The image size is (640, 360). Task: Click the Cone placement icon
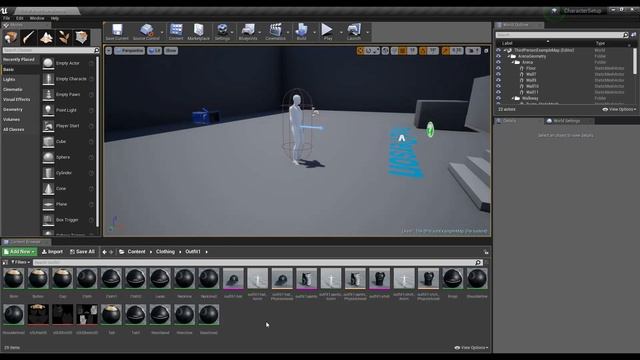click(48, 189)
